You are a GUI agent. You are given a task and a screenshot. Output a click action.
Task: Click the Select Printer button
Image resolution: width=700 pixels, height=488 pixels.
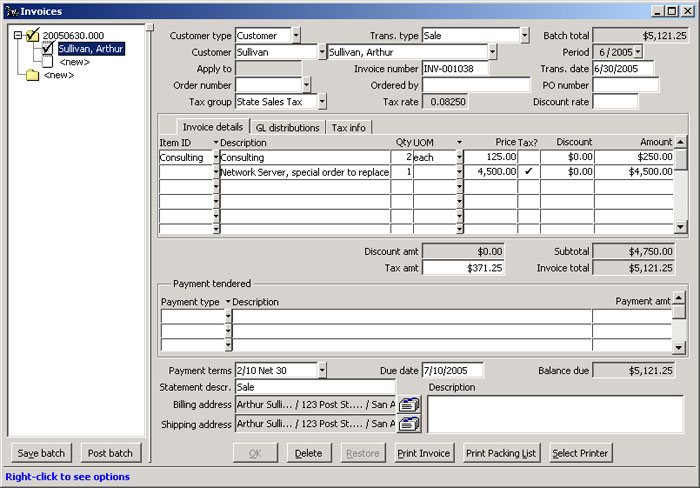click(x=580, y=453)
